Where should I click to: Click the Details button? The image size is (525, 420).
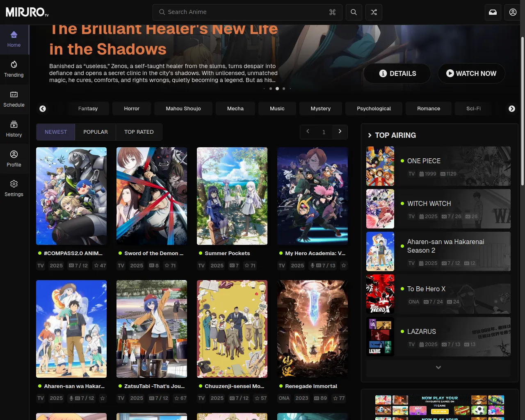tap(397, 73)
